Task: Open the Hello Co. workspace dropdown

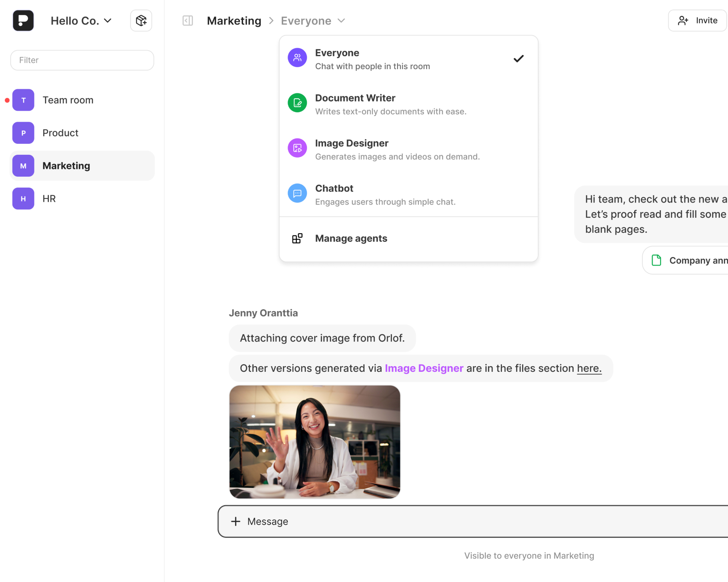Action: pyautogui.click(x=81, y=21)
